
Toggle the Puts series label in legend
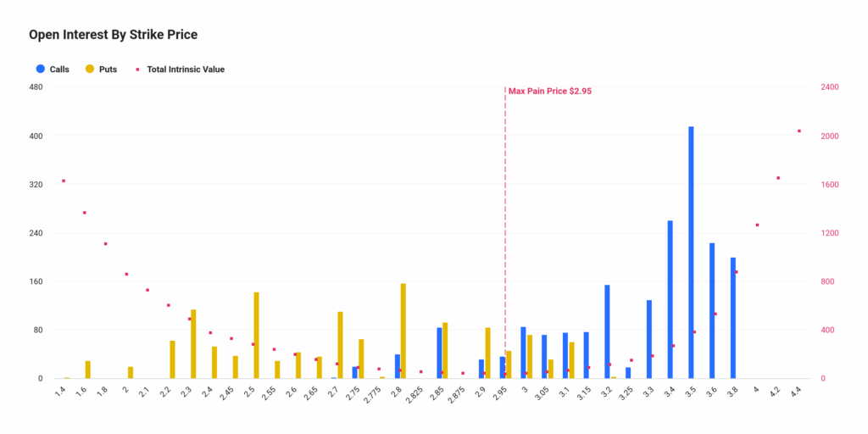click(108, 70)
